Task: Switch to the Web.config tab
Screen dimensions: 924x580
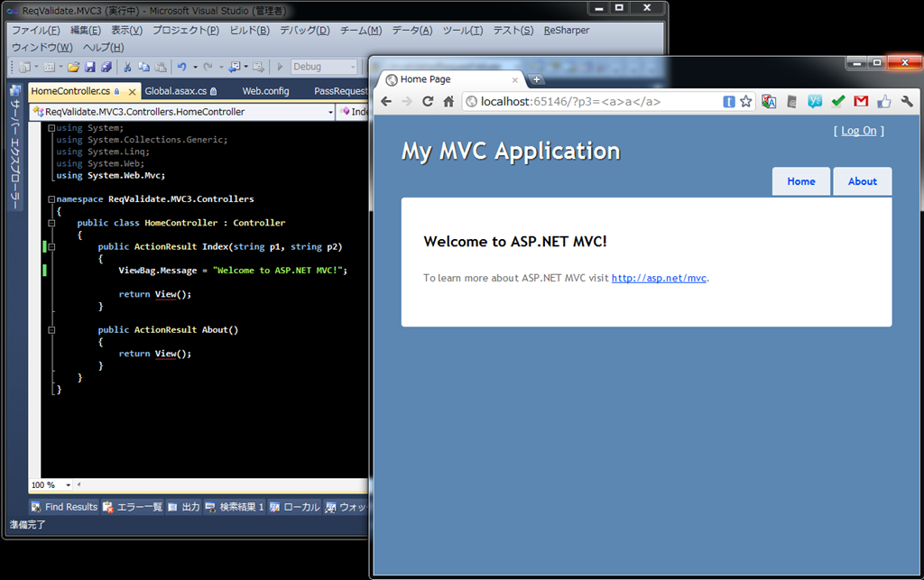Action: 266,91
